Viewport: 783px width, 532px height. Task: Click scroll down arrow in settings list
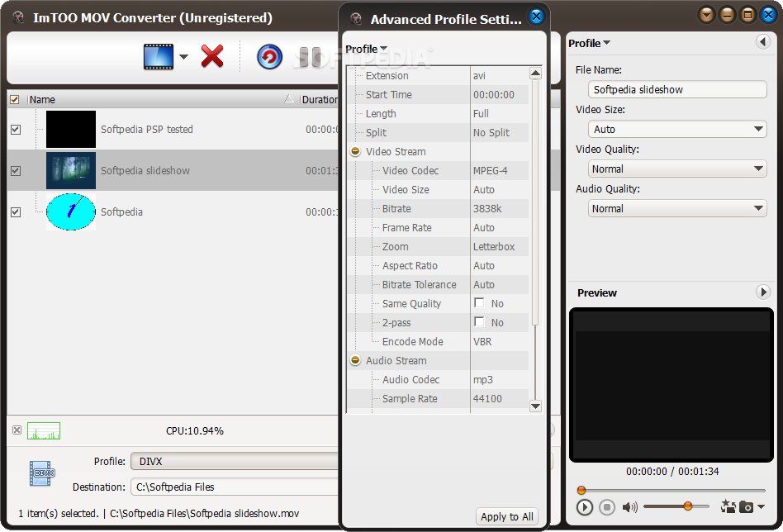(x=535, y=406)
